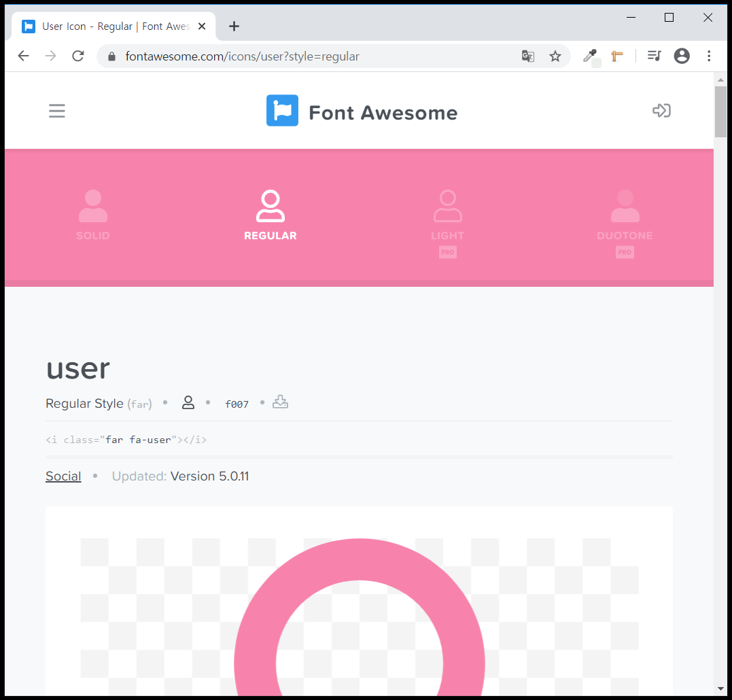Click the scrollbar up arrow
Screen dimensions: 732x700
(720, 80)
